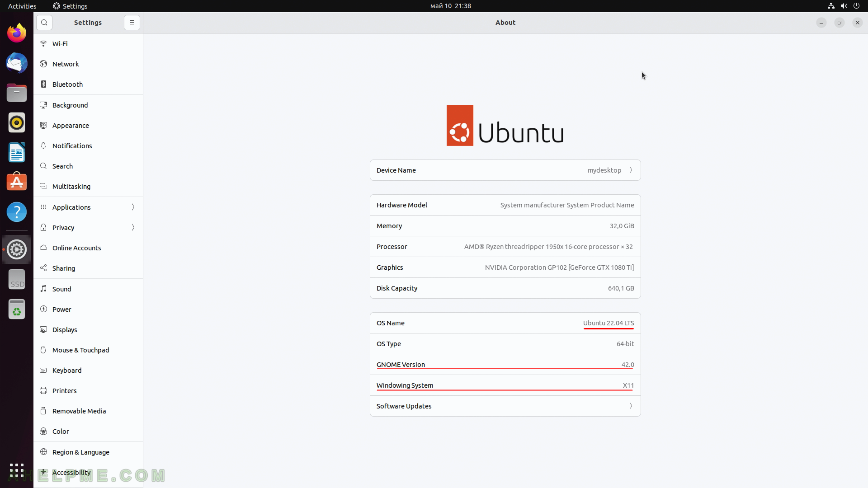
Task: Click the NVIDIA GeForce GTX 1080 Ti text
Action: (x=560, y=267)
